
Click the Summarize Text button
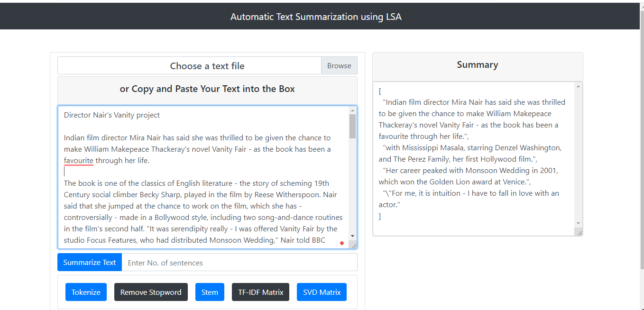click(90, 263)
